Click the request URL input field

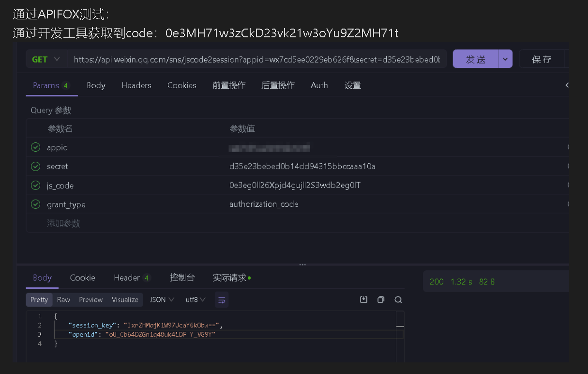[x=256, y=59]
